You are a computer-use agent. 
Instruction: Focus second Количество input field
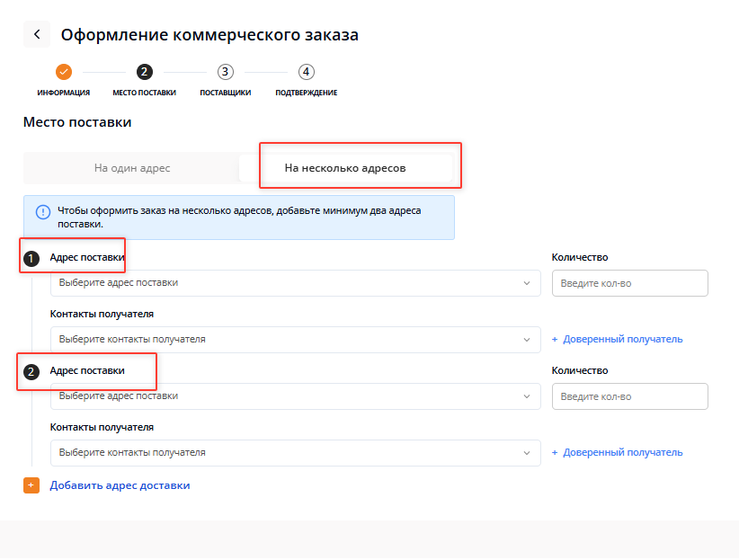[629, 397]
